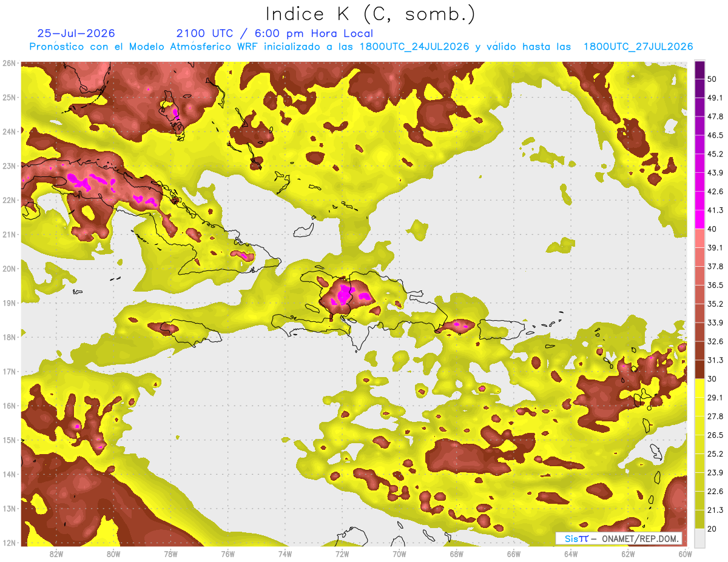728x562 pixels.
Task: Pick the bright magenta swatch between 40 and 41.3
Action: tap(699, 219)
